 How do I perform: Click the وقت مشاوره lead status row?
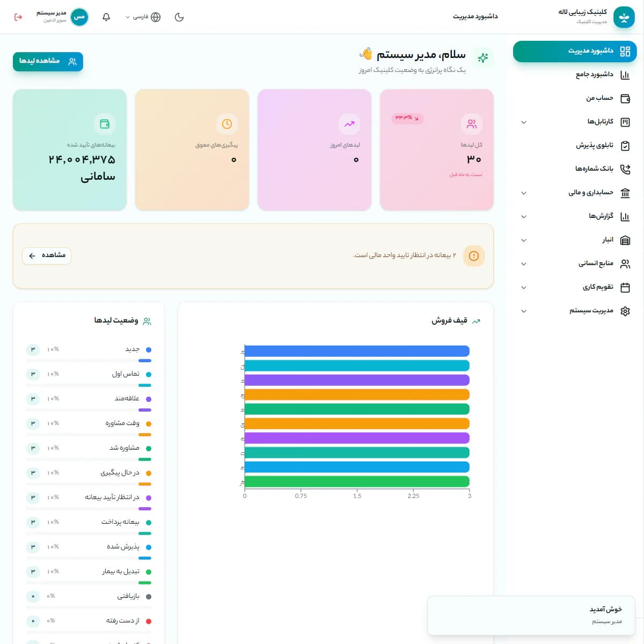click(89, 428)
